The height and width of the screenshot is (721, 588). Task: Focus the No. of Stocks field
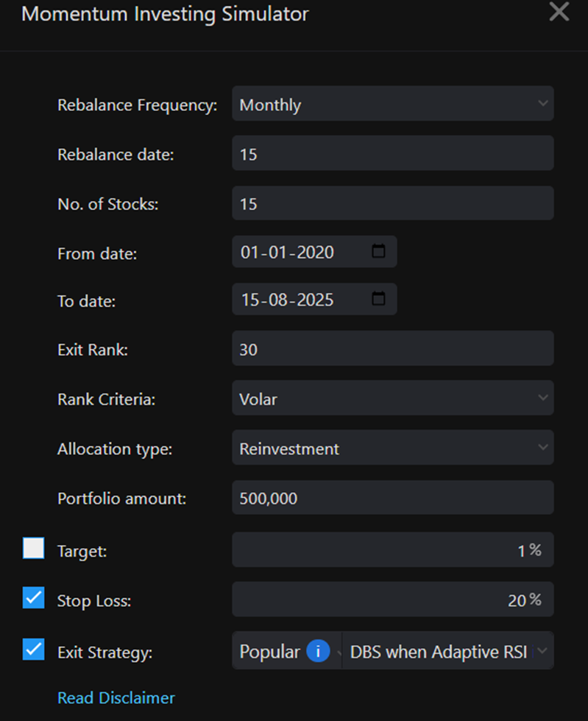click(x=392, y=203)
